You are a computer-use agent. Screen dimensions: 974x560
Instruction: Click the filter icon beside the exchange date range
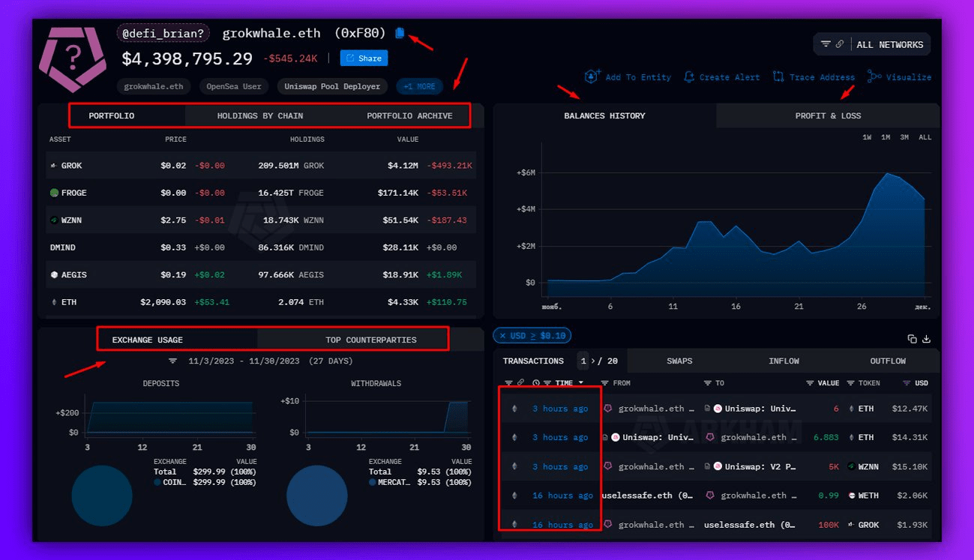point(173,361)
